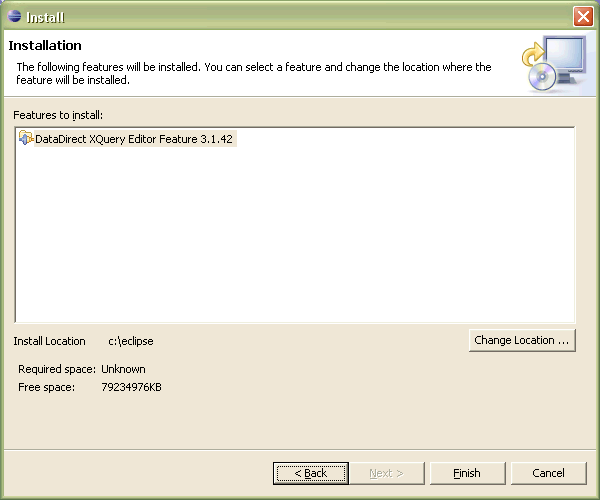Viewport: 600px width, 500px height.
Task: Click the Features to install label
Action: 58,115
